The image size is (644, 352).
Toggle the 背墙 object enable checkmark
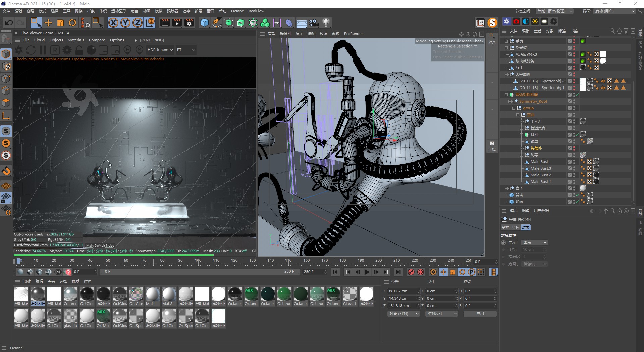577,195
